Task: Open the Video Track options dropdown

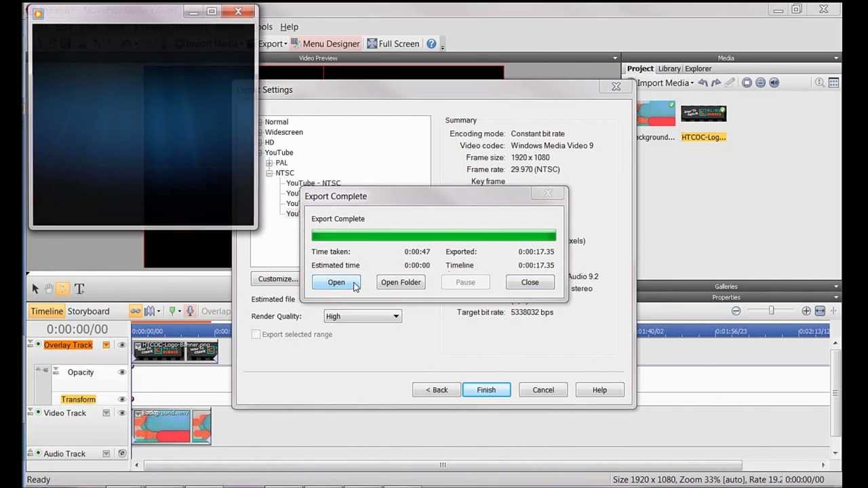Action: [x=106, y=413]
